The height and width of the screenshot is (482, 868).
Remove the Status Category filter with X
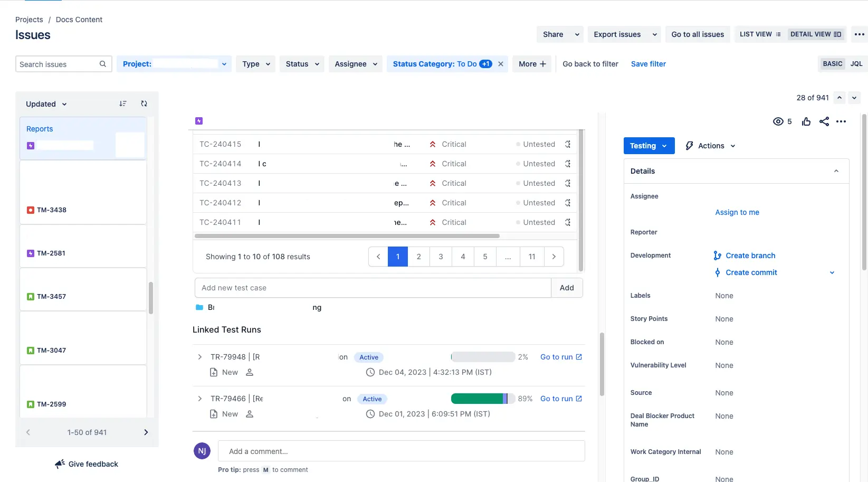pos(501,64)
